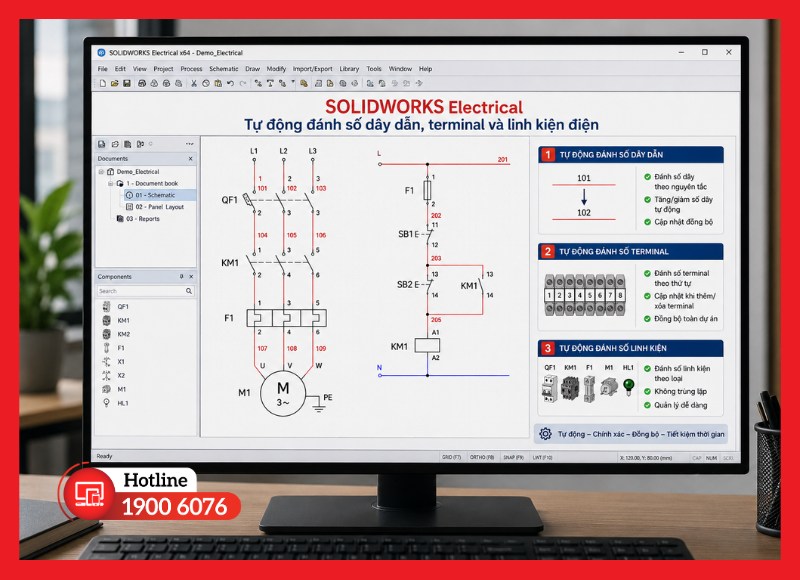Toggle SNAP (F9) in status bar
The image size is (800, 580).
point(513,458)
